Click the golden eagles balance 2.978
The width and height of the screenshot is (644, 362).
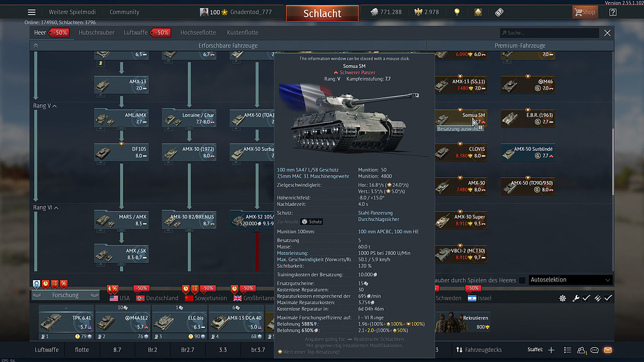point(426,12)
